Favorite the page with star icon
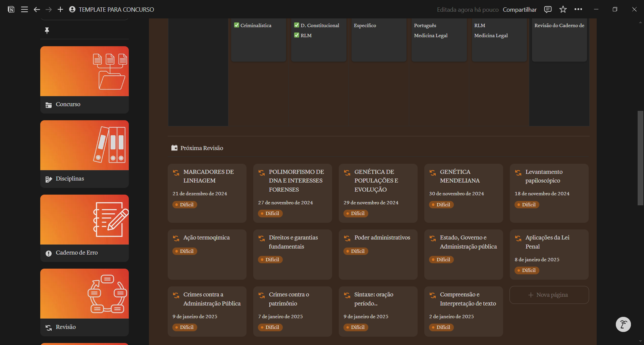 pos(563,9)
